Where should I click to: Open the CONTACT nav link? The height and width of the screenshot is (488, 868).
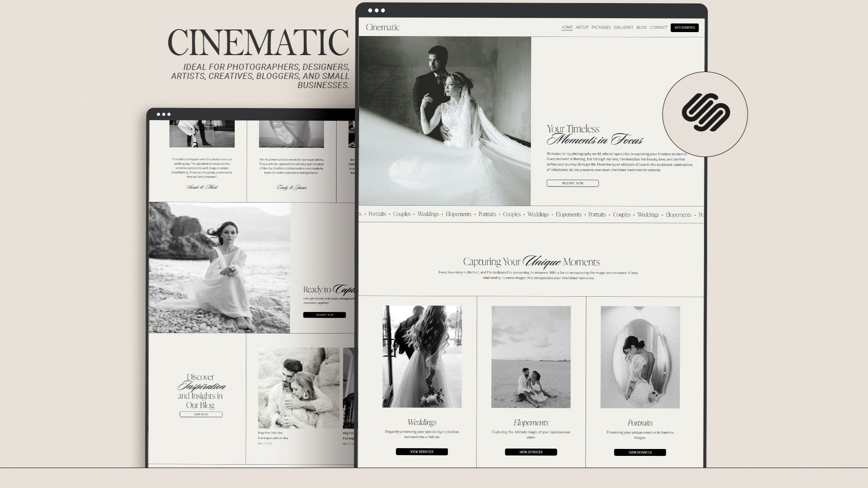click(x=658, y=27)
